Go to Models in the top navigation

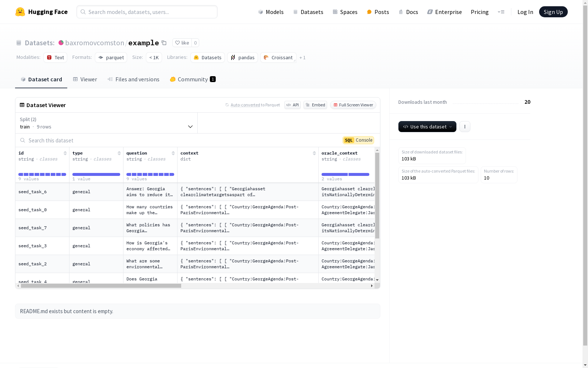click(271, 12)
